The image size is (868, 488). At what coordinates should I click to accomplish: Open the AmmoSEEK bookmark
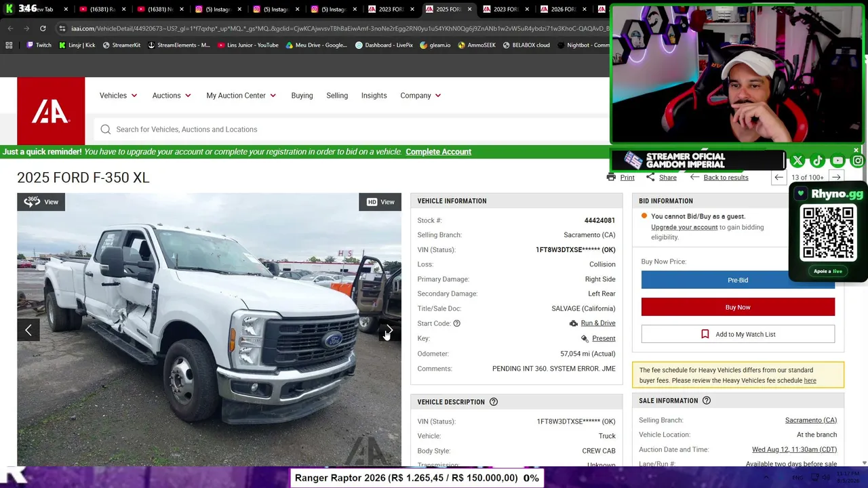[x=477, y=45]
